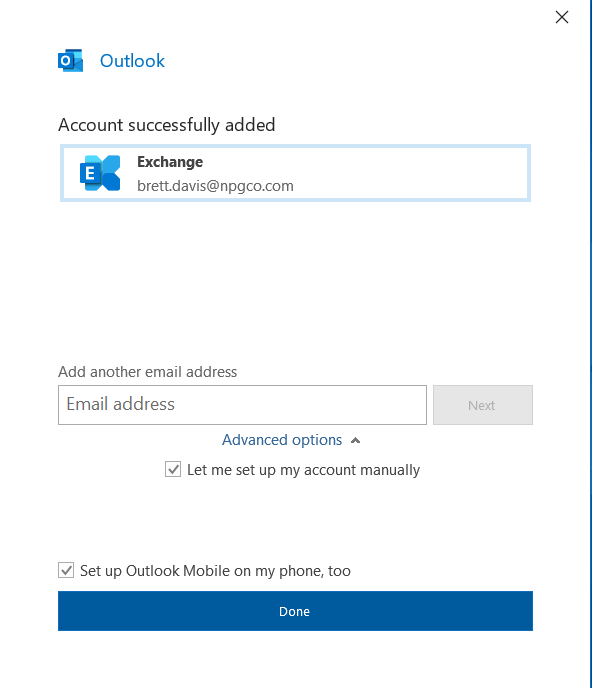
Task: Select the highlighted Exchange account entry box
Action: tap(295, 173)
